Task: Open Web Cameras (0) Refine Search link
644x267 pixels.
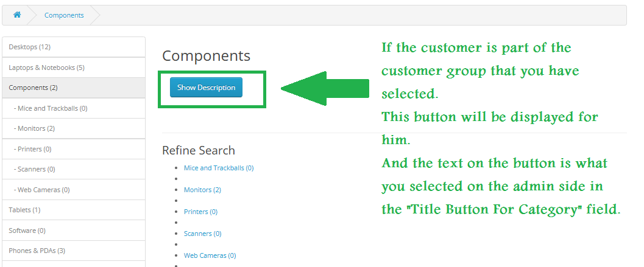Action: 210,255
